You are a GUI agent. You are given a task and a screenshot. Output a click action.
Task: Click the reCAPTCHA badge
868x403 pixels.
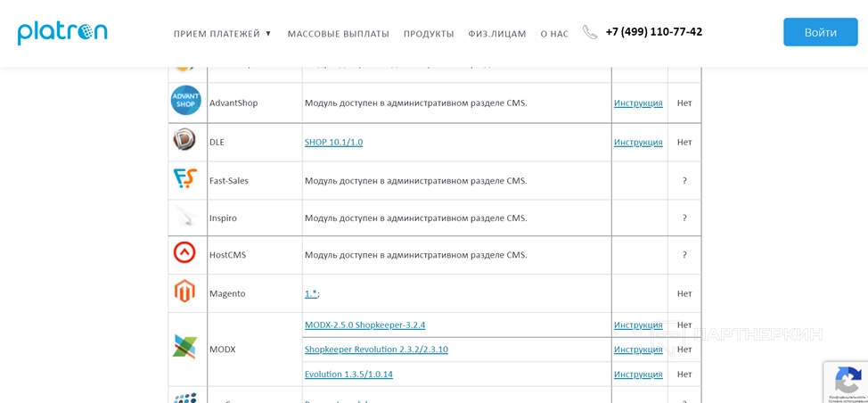(846, 382)
